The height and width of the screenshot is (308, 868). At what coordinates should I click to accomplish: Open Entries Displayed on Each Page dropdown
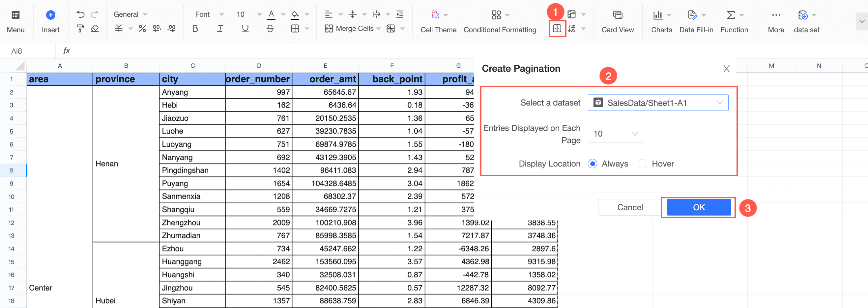click(616, 134)
